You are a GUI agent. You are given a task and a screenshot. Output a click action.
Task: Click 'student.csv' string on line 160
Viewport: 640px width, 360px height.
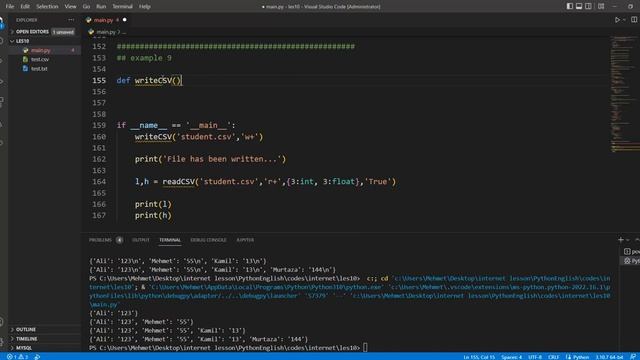point(206,137)
